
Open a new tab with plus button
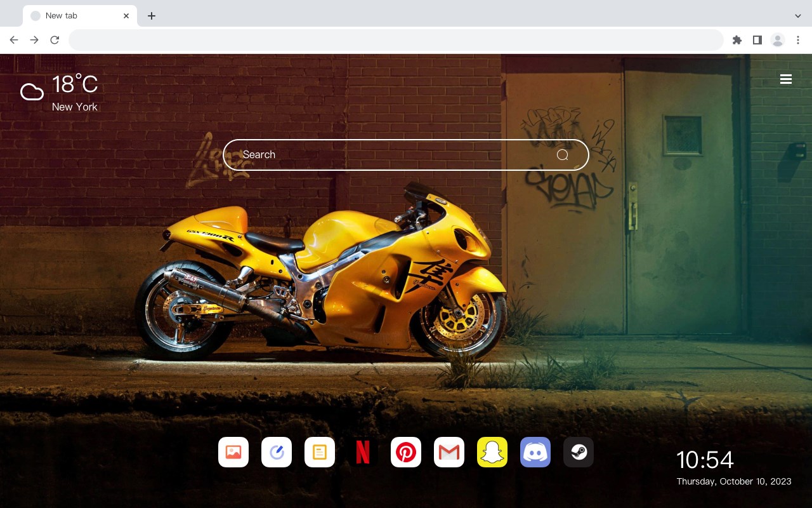click(x=151, y=16)
